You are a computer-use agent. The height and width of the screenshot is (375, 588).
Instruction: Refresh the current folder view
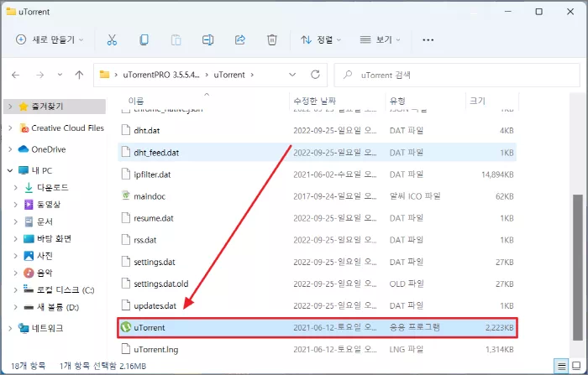coord(315,75)
